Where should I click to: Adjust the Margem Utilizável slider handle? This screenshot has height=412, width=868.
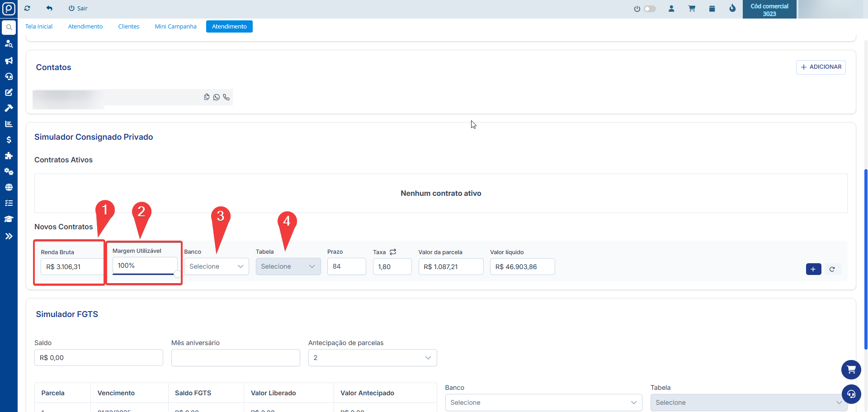tap(177, 274)
